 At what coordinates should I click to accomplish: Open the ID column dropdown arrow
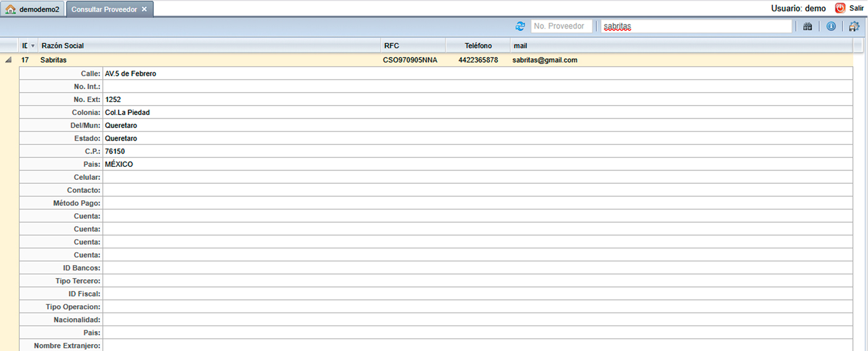coord(33,46)
